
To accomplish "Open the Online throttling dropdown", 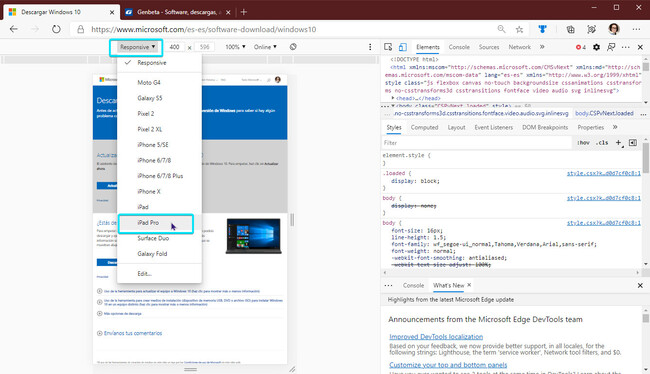I will click(x=265, y=47).
